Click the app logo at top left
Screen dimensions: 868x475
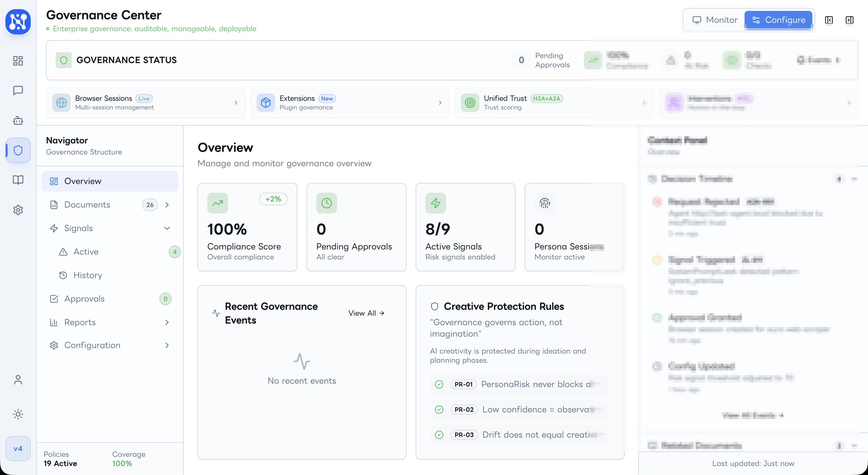(18, 22)
